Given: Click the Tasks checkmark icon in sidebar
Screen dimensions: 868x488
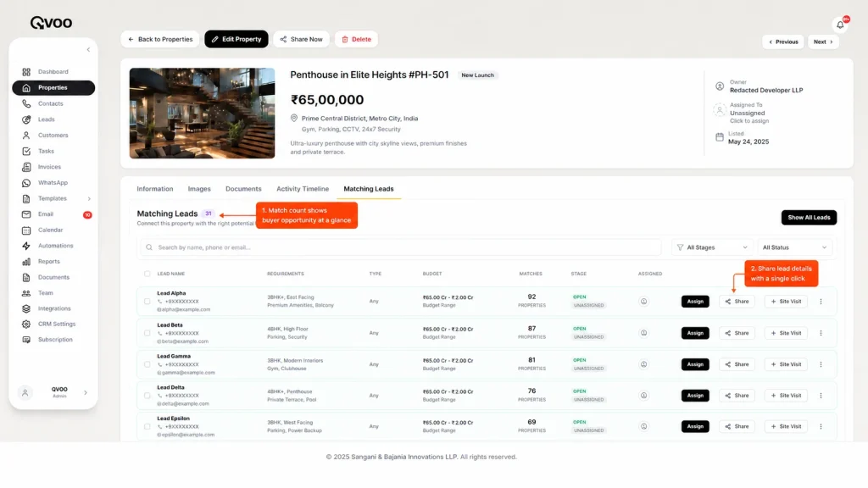Looking at the screenshot, I should click(x=26, y=151).
